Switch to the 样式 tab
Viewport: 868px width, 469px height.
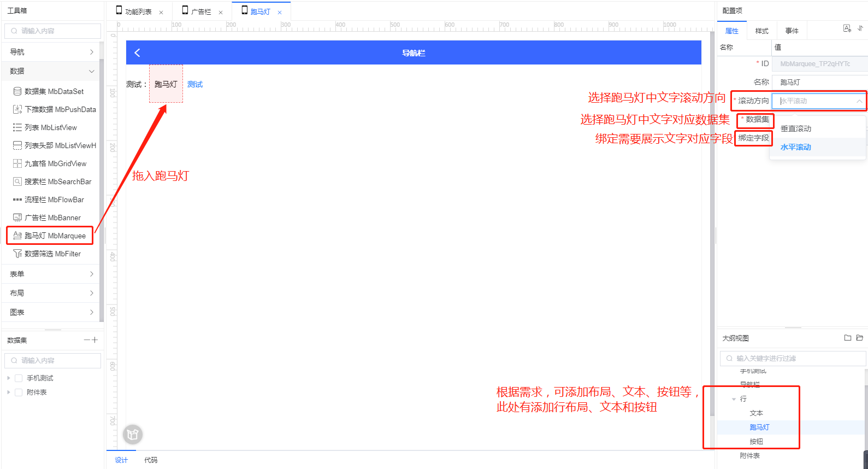point(761,31)
